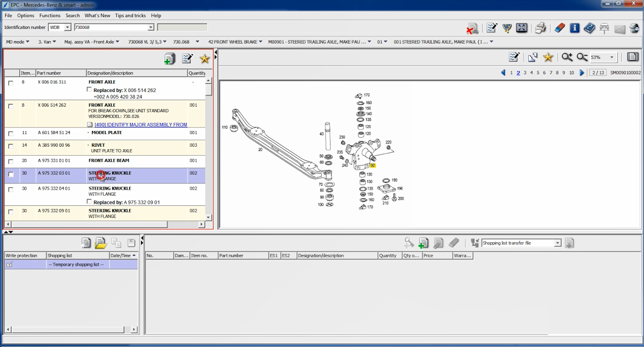Click highlighted callout 30 in diagram
The height and width of the screenshot is (347, 644).
[x=373, y=165]
